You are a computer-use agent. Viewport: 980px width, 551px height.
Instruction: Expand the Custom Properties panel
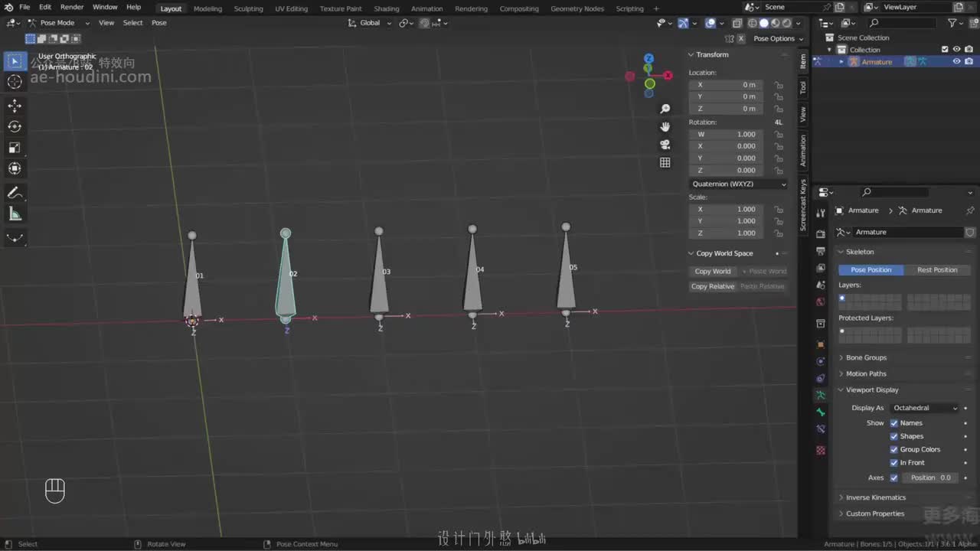tap(874, 514)
